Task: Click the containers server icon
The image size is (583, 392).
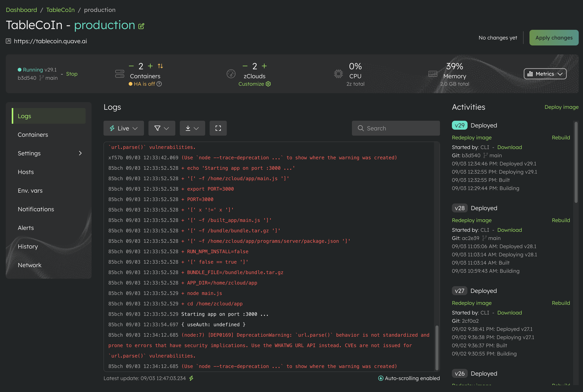Action: [x=120, y=74]
